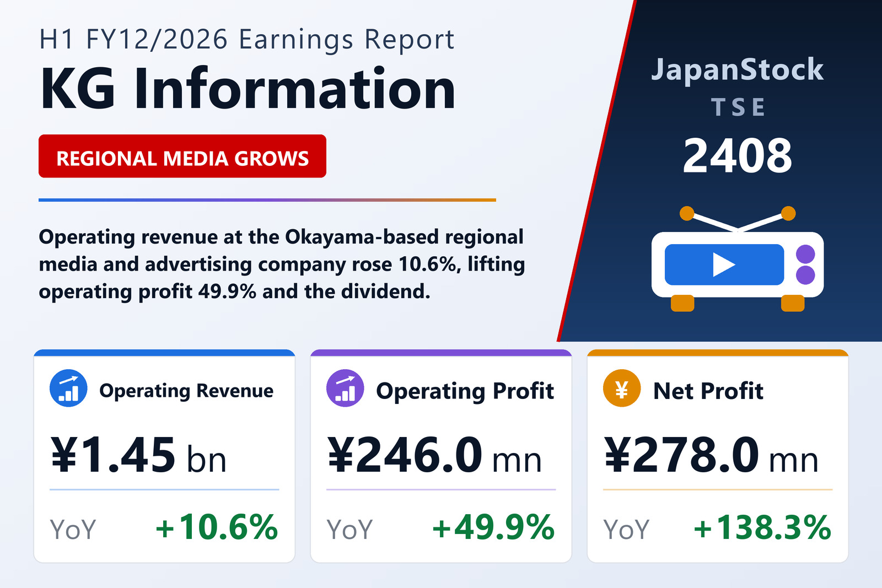This screenshot has height=588, width=882.
Task: Click the JapanStock brand name
Action: [x=737, y=70]
